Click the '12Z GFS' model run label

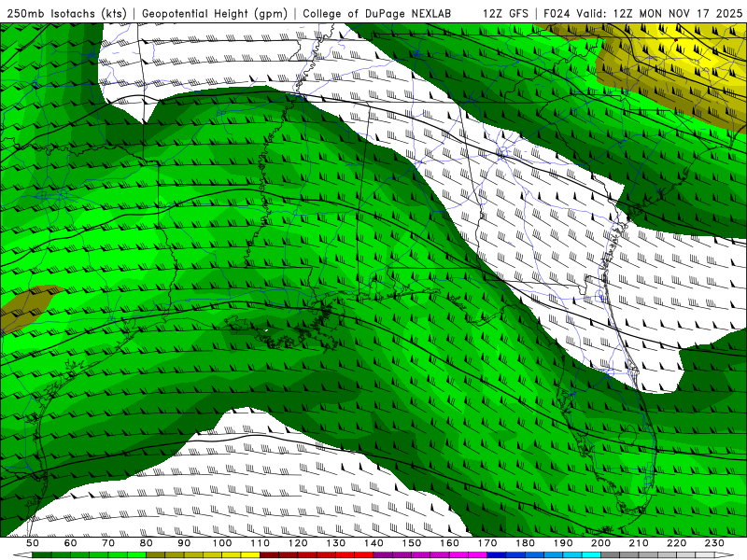[505, 13]
